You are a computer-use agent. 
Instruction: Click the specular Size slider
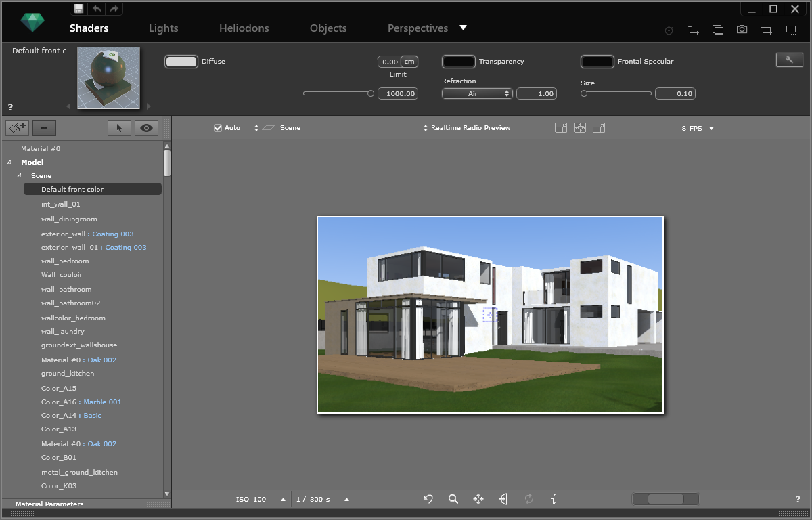(x=616, y=93)
